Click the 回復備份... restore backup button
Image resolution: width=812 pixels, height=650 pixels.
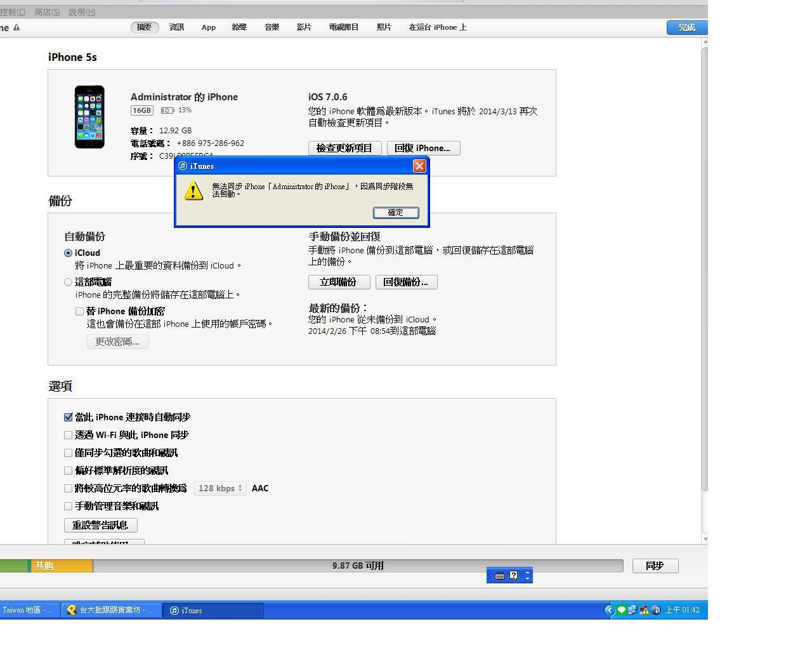(x=406, y=282)
